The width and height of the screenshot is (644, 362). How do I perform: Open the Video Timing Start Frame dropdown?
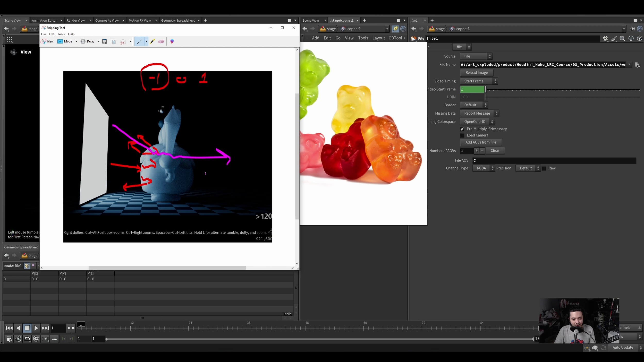479,81
